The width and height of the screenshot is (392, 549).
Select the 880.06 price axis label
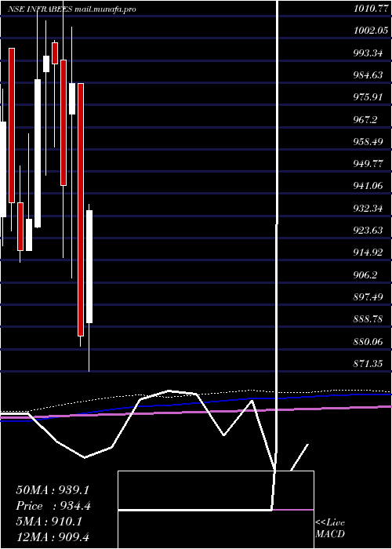click(x=368, y=342)
